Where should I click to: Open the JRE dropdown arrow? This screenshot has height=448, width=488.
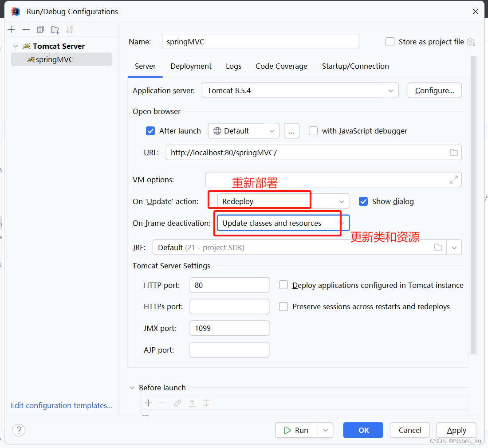pos(454,248)
